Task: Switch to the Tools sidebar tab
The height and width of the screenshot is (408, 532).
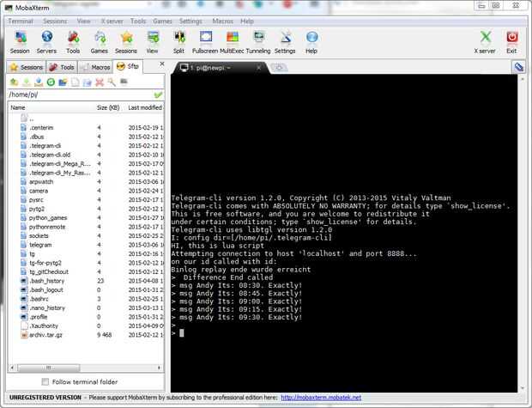Action: pos(62,67)
